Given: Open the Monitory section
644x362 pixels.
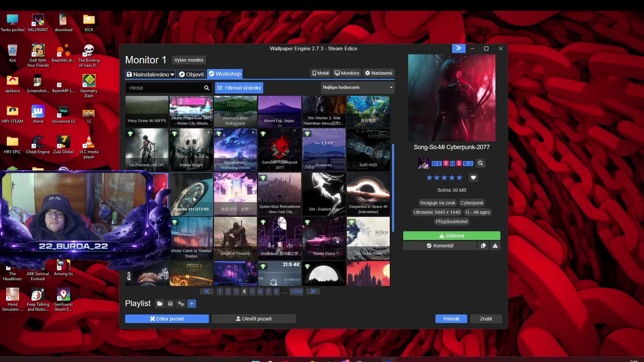Looking at the screenshot, I should tap(347, 73).
